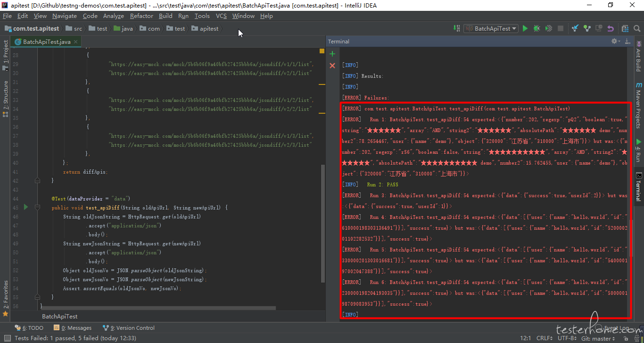Click com.test.apitest in navigation breadcrumb
644x343 pixels.
pyautogui.click(x=32, y=28)
